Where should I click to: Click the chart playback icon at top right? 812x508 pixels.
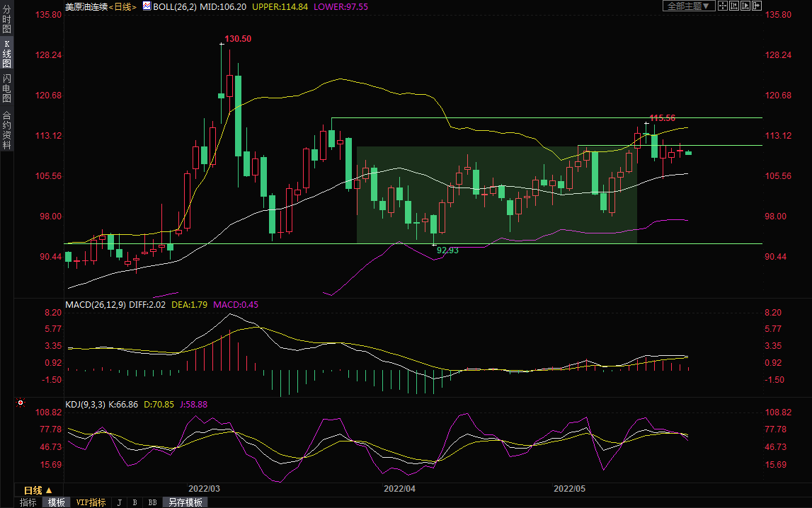pos(745,6)
